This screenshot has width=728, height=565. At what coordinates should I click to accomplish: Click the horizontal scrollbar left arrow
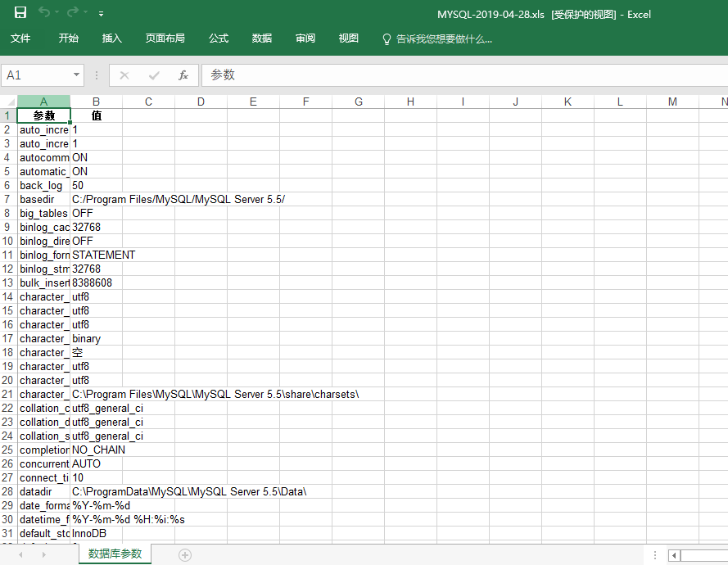point(674,555)
